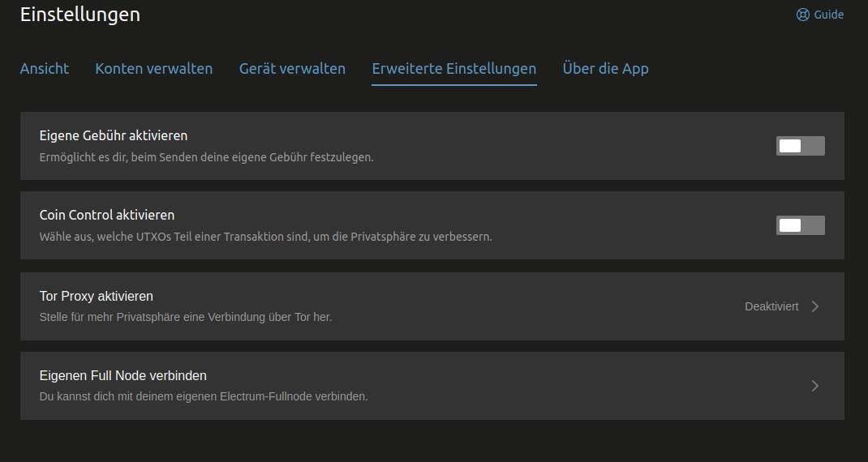The width and height of the screenshot is (868, 462).
Task: Click the Eigenen Full Node chevron arrow
Action: tap(815, 386)
